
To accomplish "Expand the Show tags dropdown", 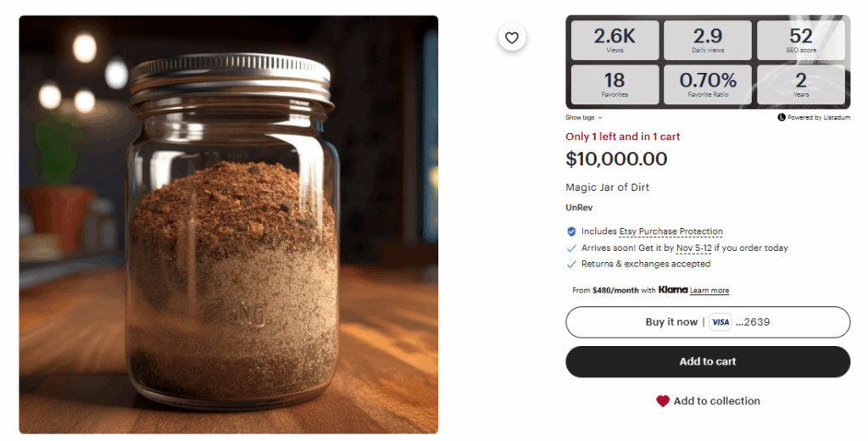I will (584, 117).
